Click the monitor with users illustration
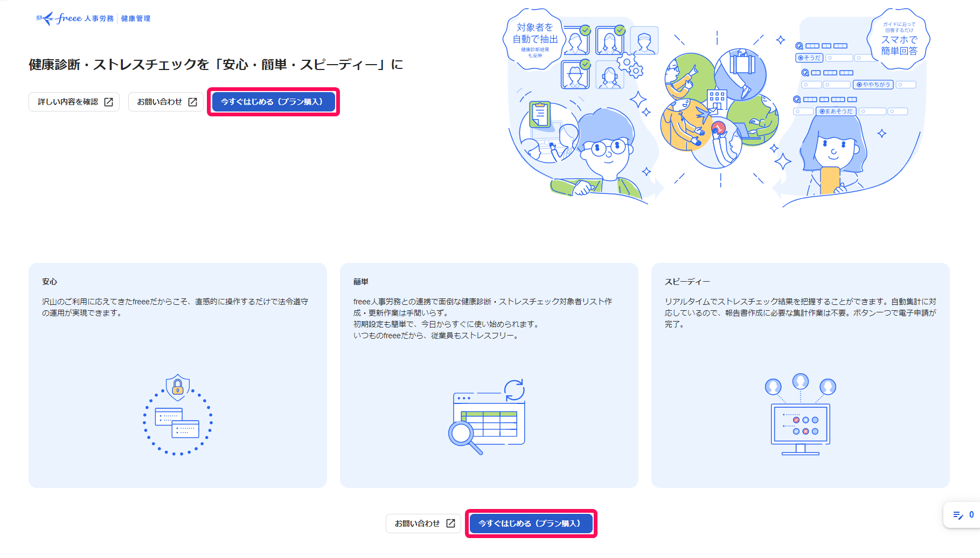This screenshot has height=558, width=980. click(801, 414)
